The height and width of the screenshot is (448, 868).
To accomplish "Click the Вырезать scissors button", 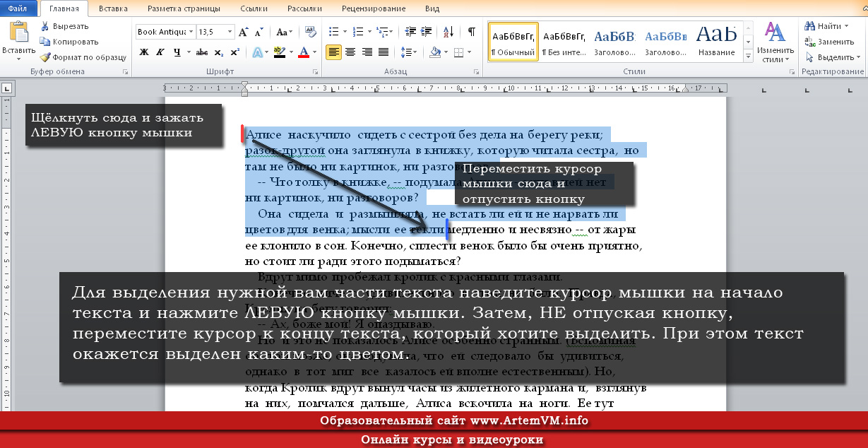I will click(64, 26).
